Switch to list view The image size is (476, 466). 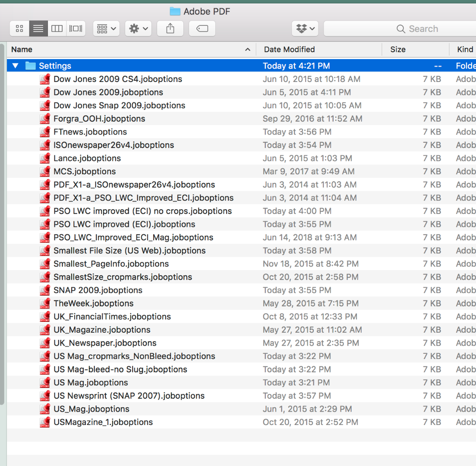point(38,28)
